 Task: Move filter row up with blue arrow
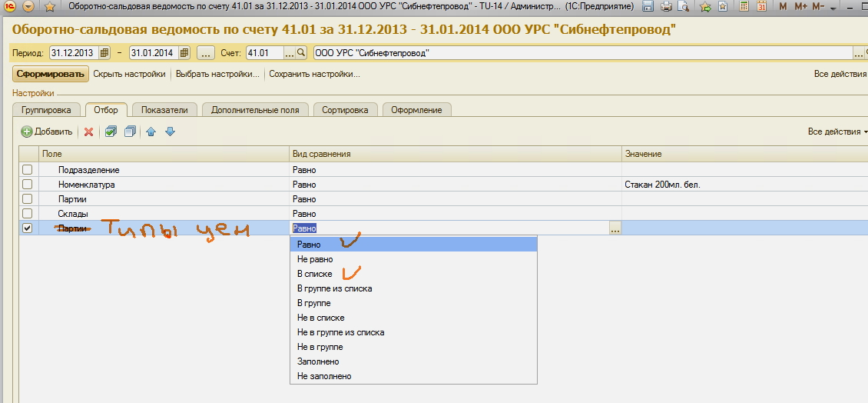coord(151,132)
